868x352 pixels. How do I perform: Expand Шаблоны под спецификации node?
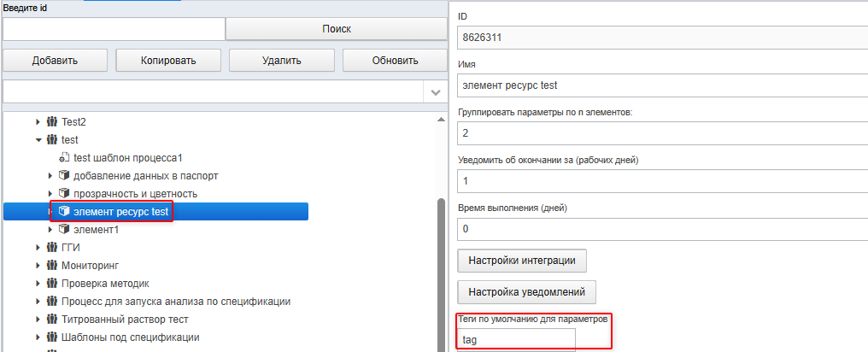tap(38, 337)
